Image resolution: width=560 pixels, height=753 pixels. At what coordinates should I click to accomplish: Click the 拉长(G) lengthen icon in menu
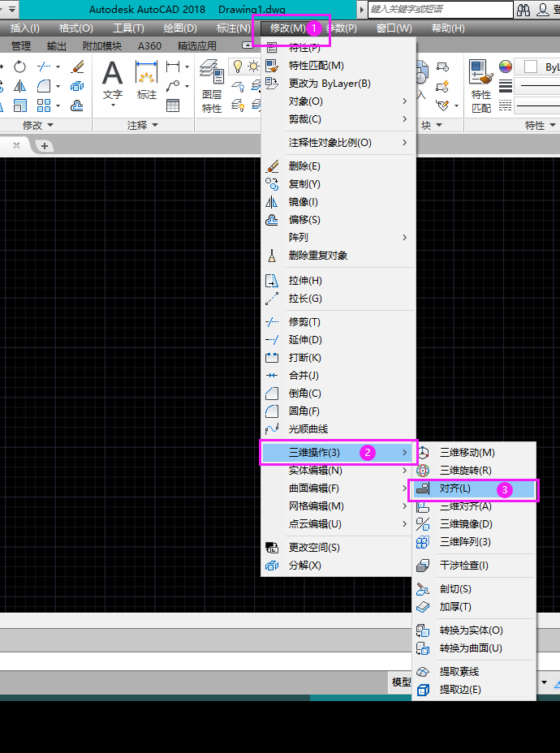pos(272,299)
